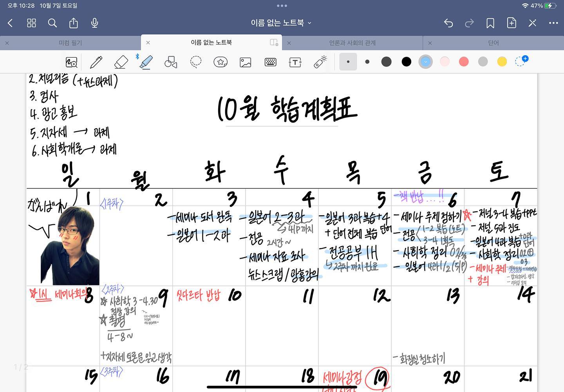This screenshot has width=564, height=392.
Task: Select the Laser pointer tool
Action: [320, 62]
